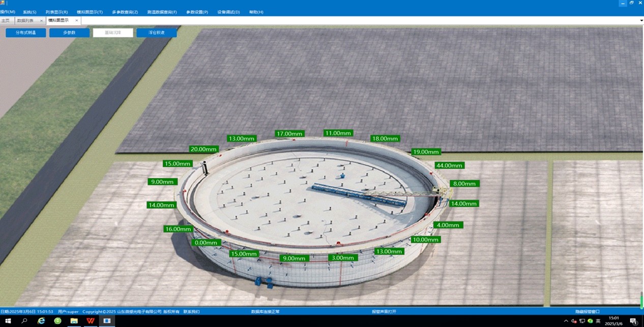Viewport: 644px width, 327px height.
Task: Open the 设备调试(D) menu
Action: point(228,12)
